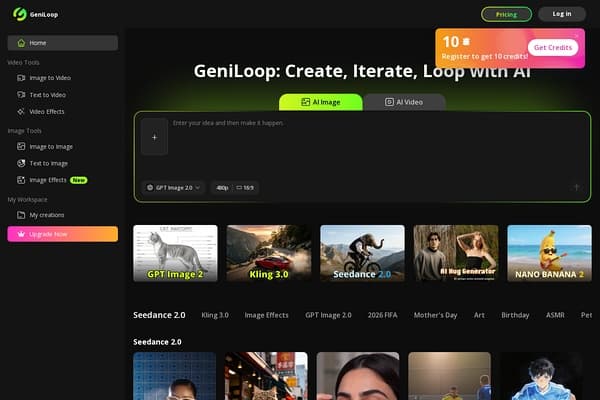Change the 16:9 aspect ratio
Image resolution: width=600 pixels, height=400 pixels.
pyautogui.click(x=245, y=188)
